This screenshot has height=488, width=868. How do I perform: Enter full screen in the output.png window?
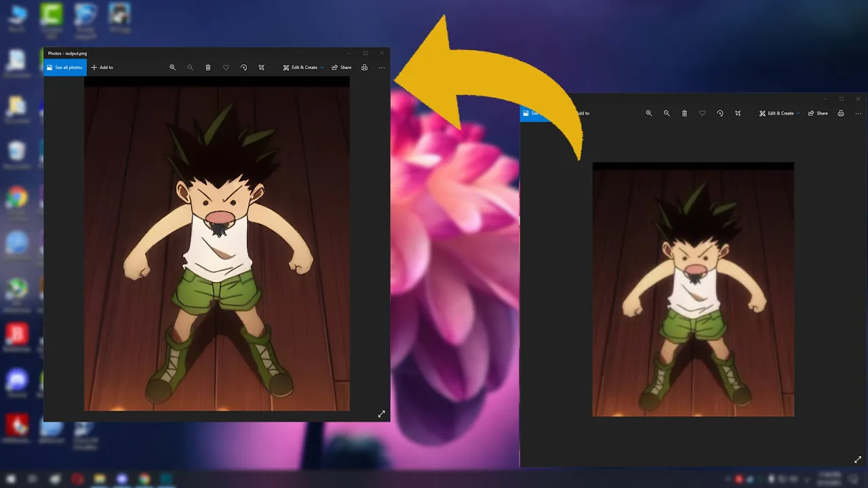click(381, 413)
